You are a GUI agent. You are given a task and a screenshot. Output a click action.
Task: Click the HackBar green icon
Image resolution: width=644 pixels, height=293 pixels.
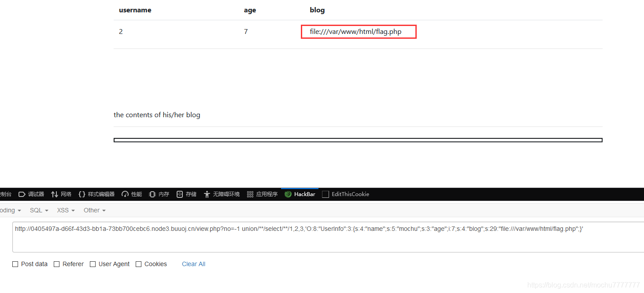(288, 194)
